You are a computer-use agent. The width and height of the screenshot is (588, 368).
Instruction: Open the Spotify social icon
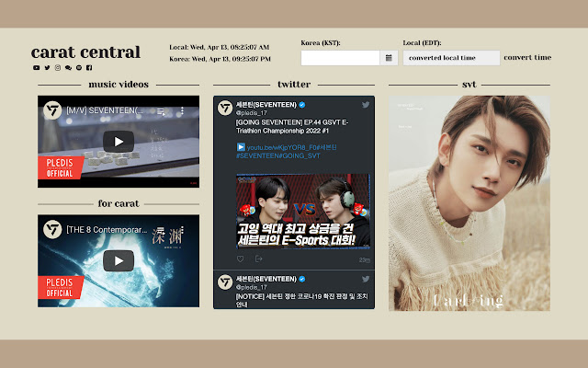point(79,67)
